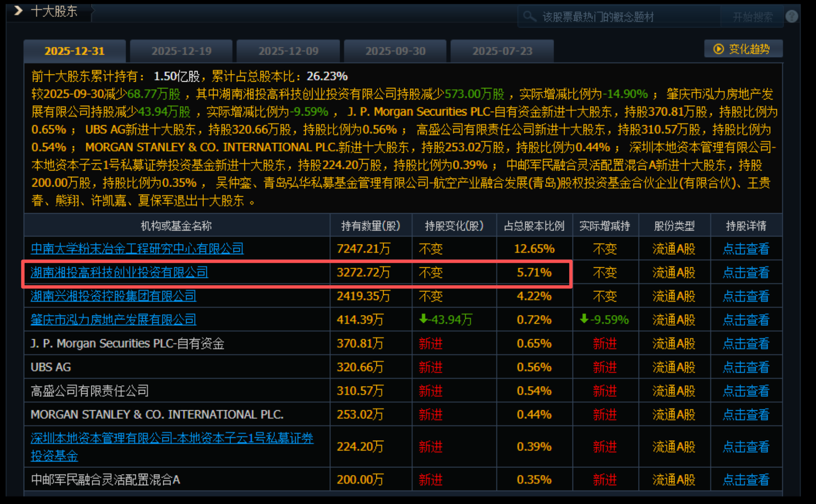
Task: Select the 2025-07-23 date tab
Action: click(x=502, y=51)
